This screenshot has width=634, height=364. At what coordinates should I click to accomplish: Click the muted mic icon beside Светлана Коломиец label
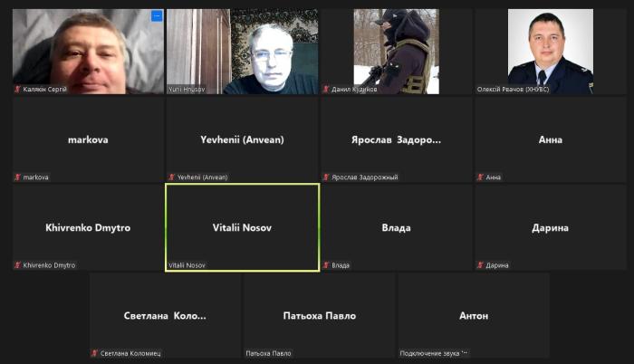click(x=94, y=353)
